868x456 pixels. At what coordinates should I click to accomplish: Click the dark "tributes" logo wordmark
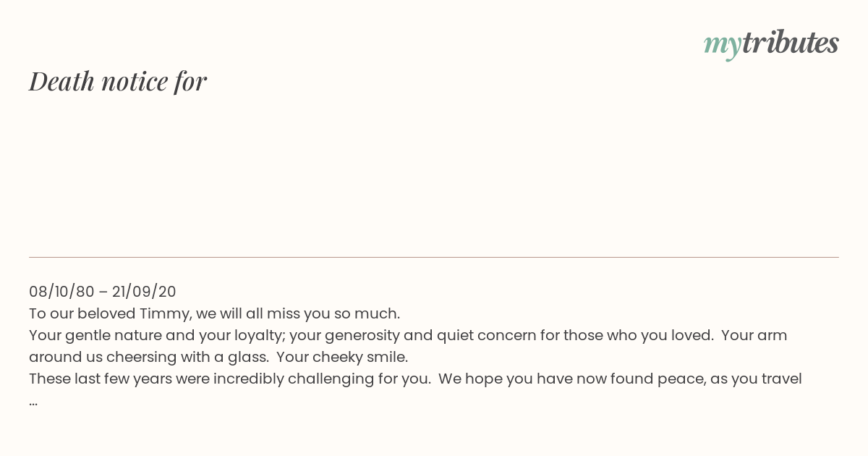pyautogui.click(x=790, y=42)
